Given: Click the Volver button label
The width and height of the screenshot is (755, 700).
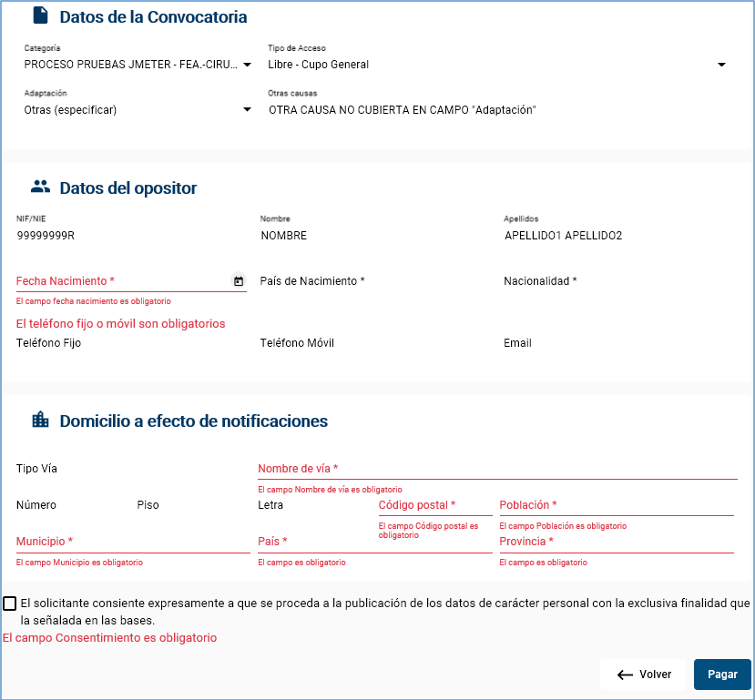Looking at the screenshot, I should (x=655, y=675).
